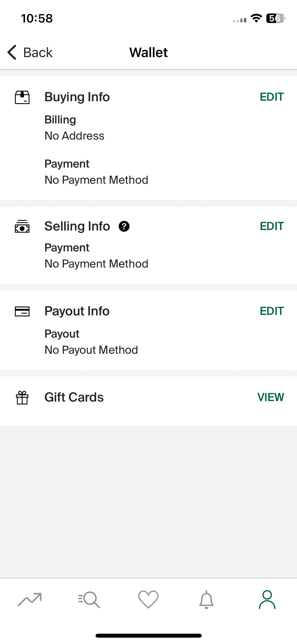297x644 pixels.
Task: Open the search tab magnifier icon
Action: (89, 599)
